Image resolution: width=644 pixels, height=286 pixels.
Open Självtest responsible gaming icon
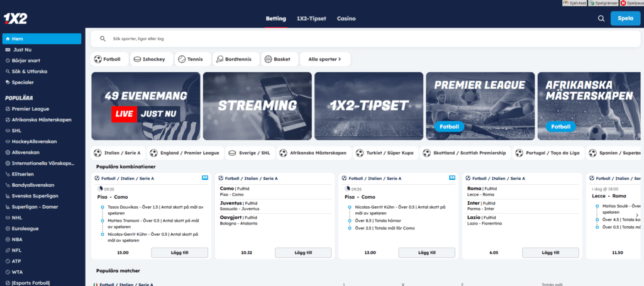[574, 3]
